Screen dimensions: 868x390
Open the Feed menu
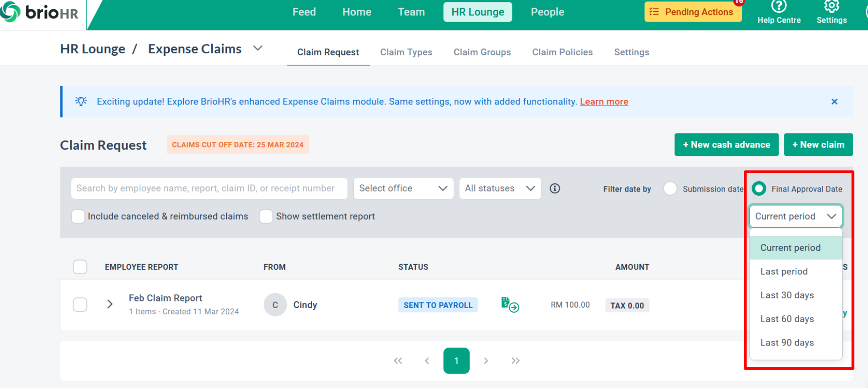pos(304,12)
